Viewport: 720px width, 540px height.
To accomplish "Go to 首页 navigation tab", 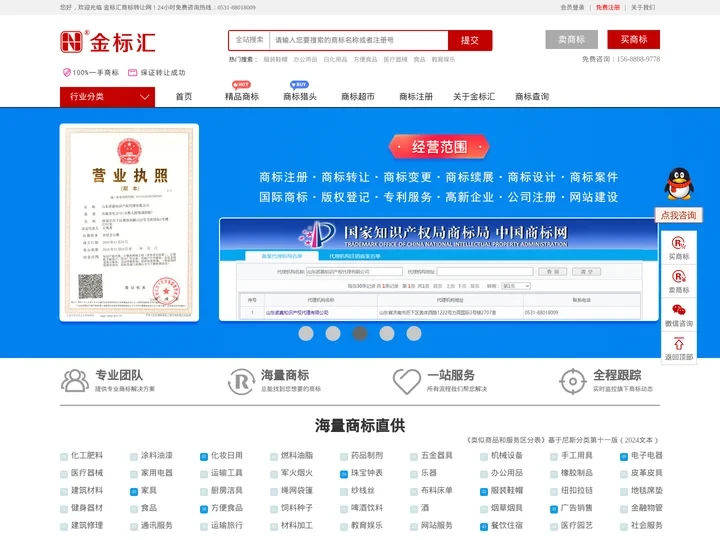I will coord(184,96).
